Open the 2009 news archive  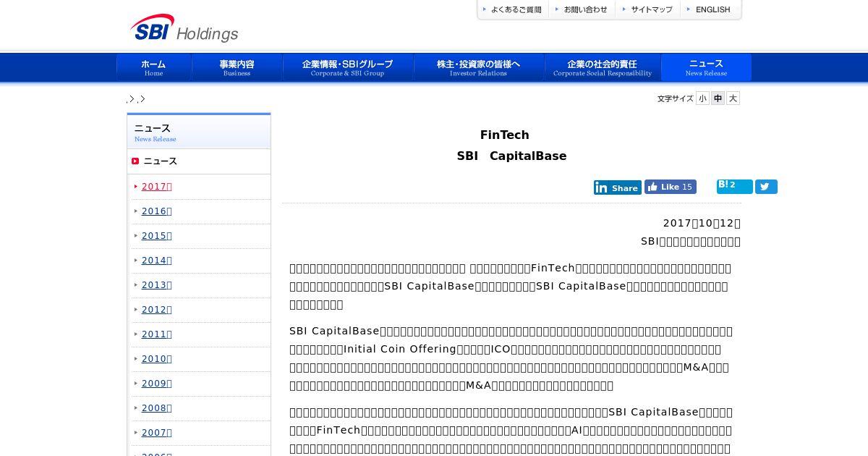coord(156,384)
